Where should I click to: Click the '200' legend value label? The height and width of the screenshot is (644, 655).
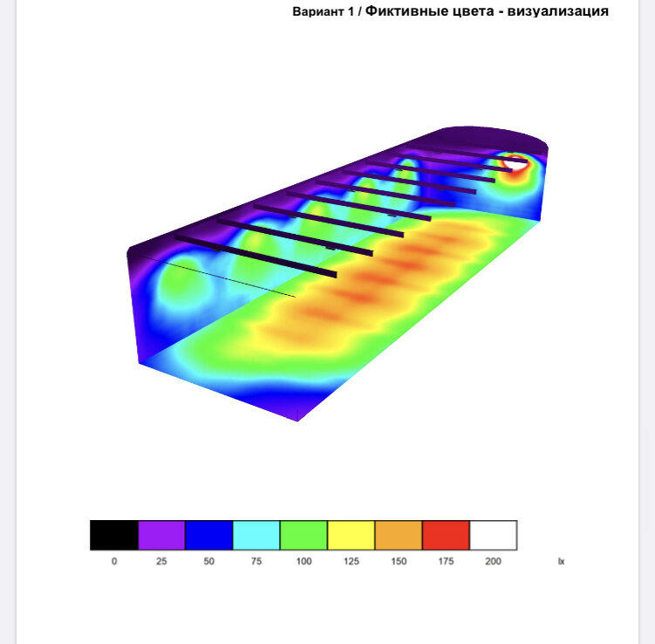[494, 561]
